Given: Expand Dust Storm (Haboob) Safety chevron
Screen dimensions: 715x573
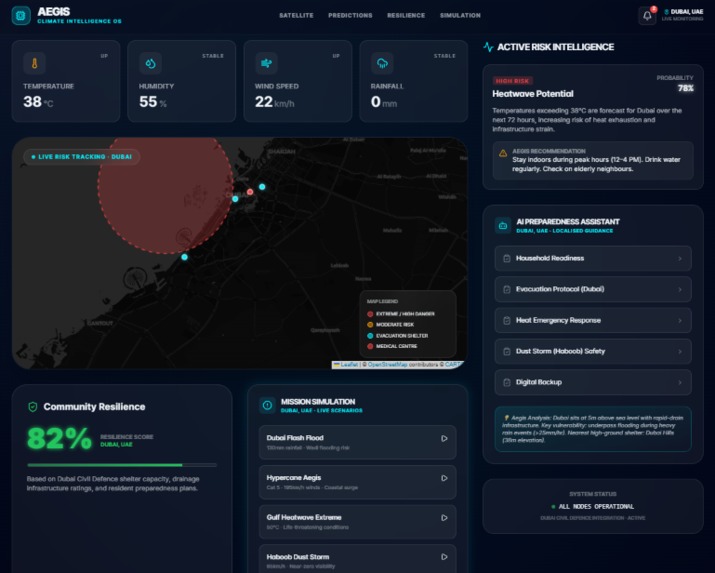Looking at the screenshot, I should (680, 351).
